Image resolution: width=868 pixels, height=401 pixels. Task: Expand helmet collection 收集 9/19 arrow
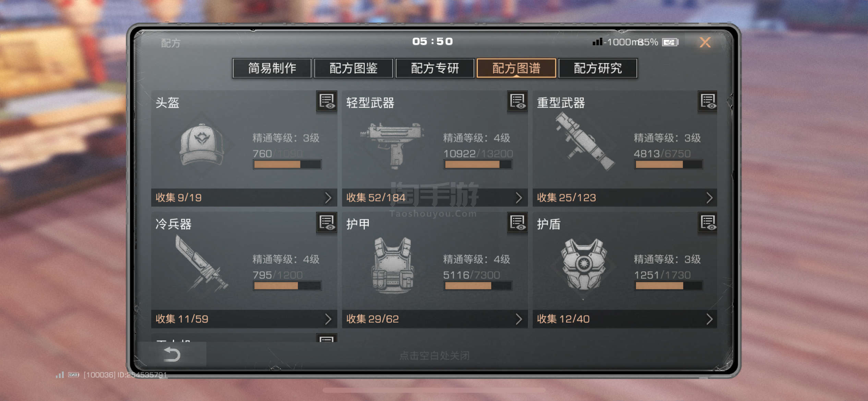click(x=328, y=198)
